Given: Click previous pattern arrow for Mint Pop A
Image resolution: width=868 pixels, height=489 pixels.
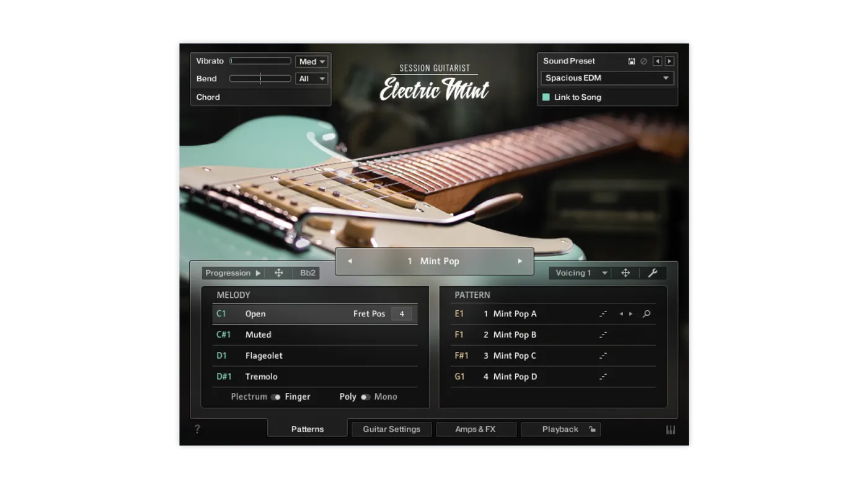Looking at the screenshot, I should (x=621, y=314).
